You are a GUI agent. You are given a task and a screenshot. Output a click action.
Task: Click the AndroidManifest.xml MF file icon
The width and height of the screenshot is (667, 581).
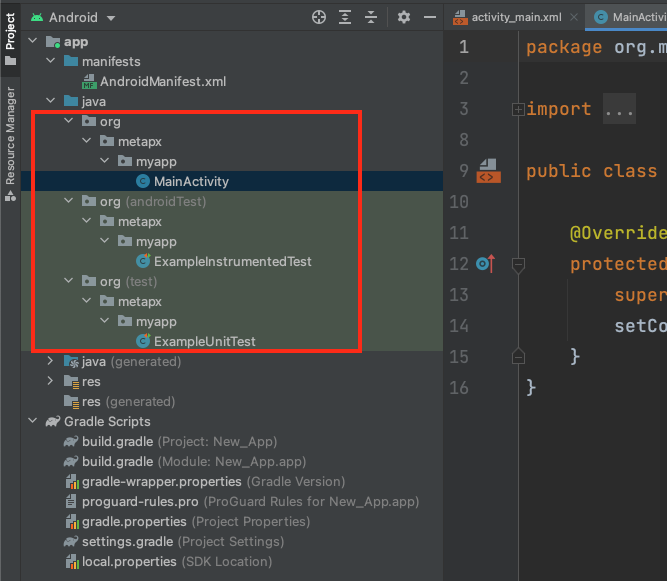[88, 81]
